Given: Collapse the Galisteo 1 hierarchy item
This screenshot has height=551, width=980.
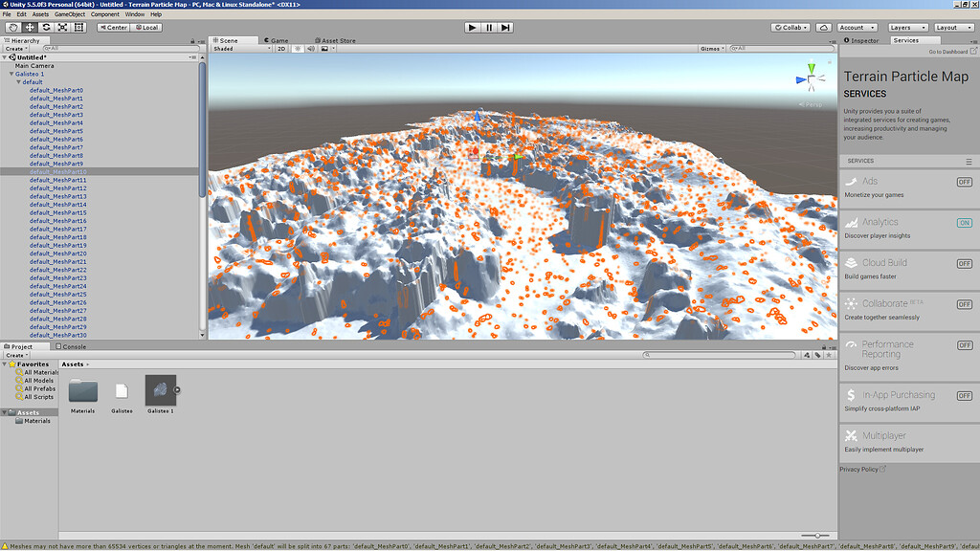Looking at the screenshot, I should click(x=10, y=73).
